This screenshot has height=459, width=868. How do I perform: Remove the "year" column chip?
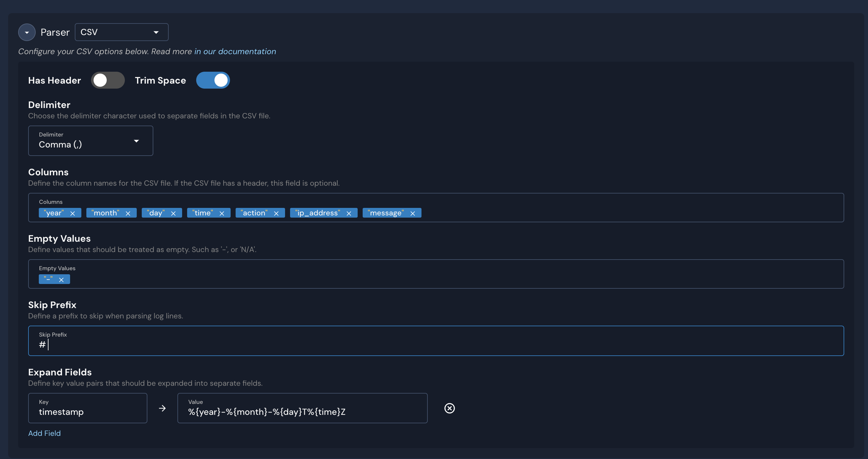[73, 213]
